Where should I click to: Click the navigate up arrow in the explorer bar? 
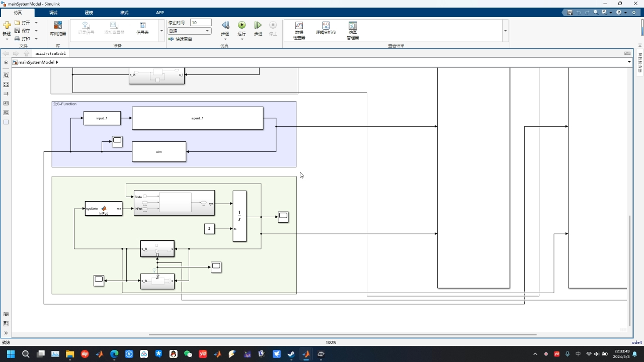pyautogui.click(x=26, y=53)
